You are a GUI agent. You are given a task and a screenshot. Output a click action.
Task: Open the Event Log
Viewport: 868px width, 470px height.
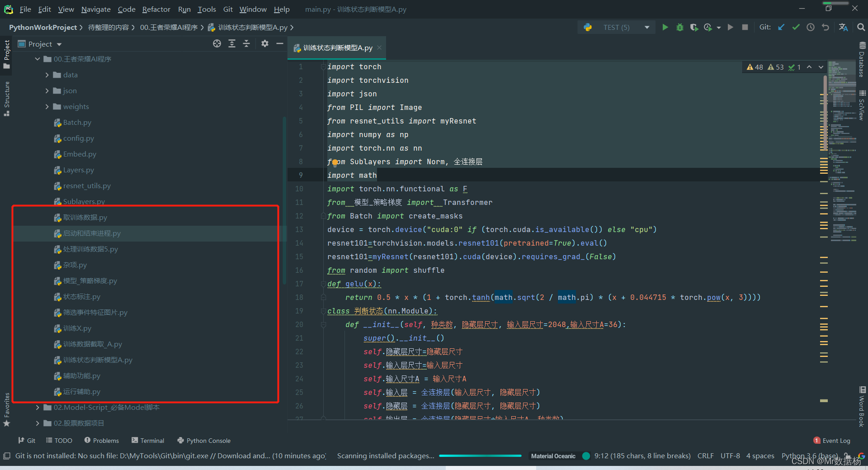click(832, 441)
